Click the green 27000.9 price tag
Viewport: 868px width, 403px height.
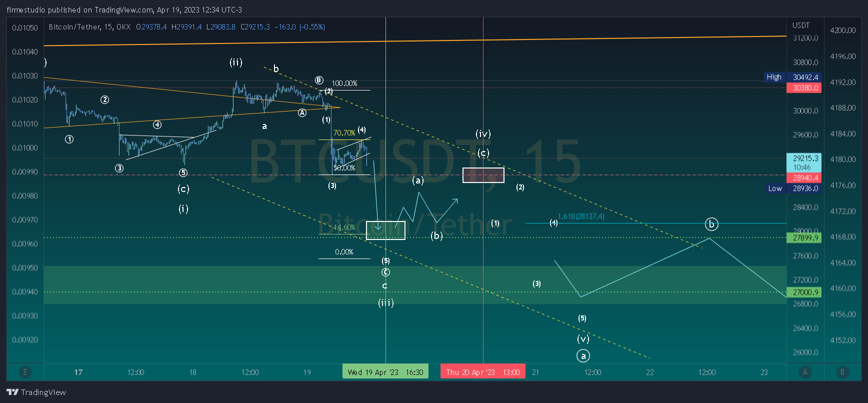click(x=804, y=292)
